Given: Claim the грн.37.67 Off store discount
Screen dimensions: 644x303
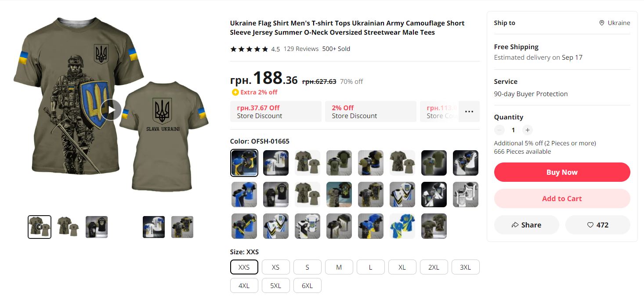Looking at the screenshot, I should point(276,112).
